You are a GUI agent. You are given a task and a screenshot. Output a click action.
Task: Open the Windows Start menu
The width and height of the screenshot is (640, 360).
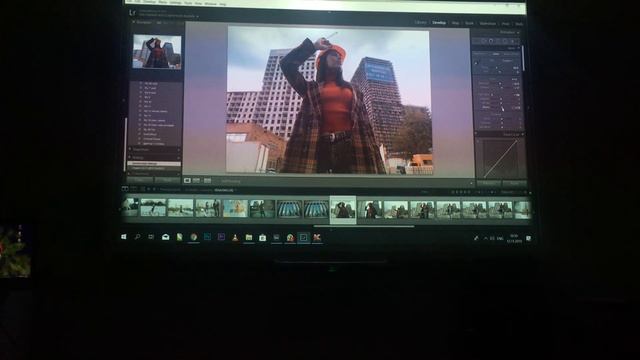[124, 236]
